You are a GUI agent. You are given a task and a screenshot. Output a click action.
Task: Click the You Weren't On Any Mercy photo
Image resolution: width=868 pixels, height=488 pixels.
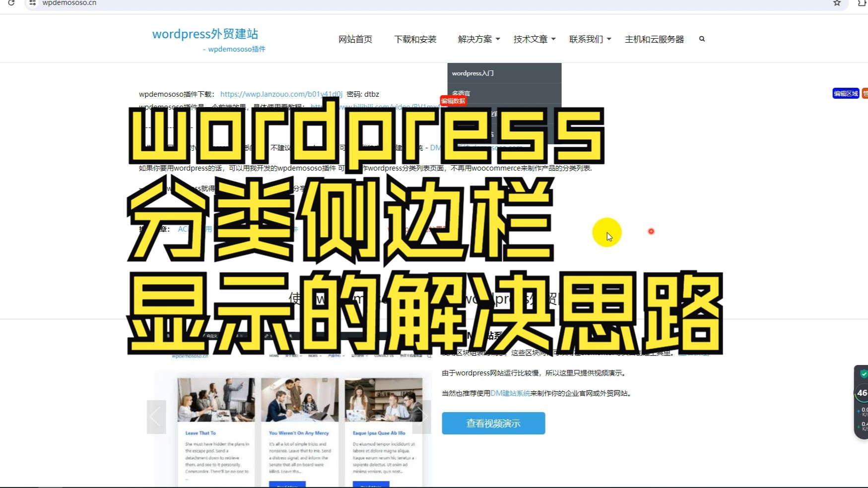(300, 400)
